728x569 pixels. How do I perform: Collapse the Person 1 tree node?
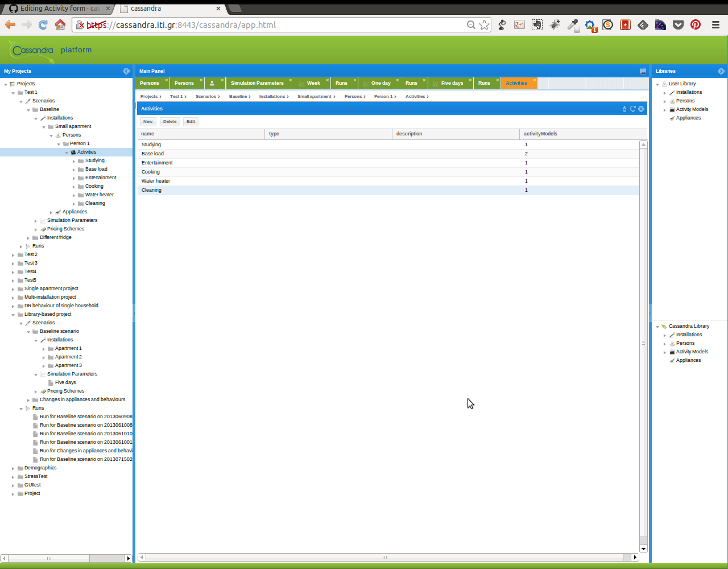[59, 144]
